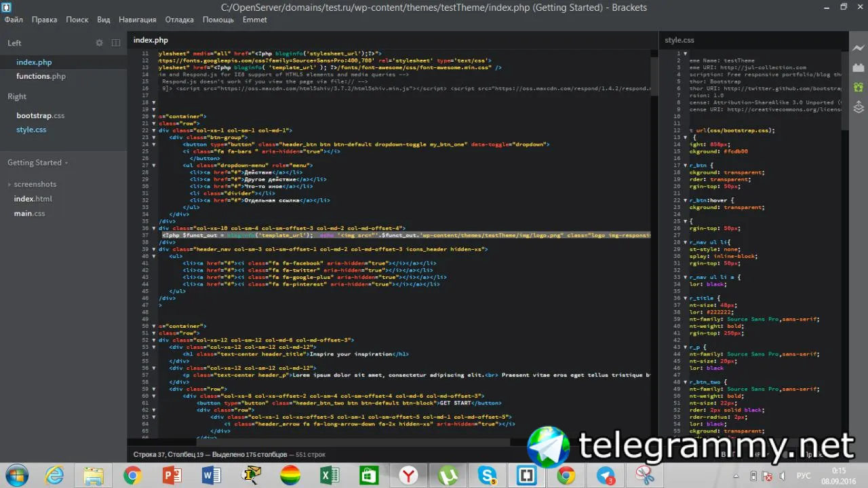The image size is (868, 488).
Task: Click the layers upload icon in right toolbar
Action: tap(858, 107)
